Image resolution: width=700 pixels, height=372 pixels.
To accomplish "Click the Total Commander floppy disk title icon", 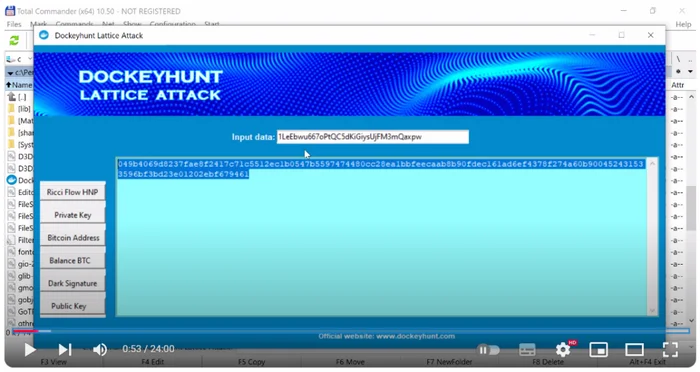I will 10,11.
